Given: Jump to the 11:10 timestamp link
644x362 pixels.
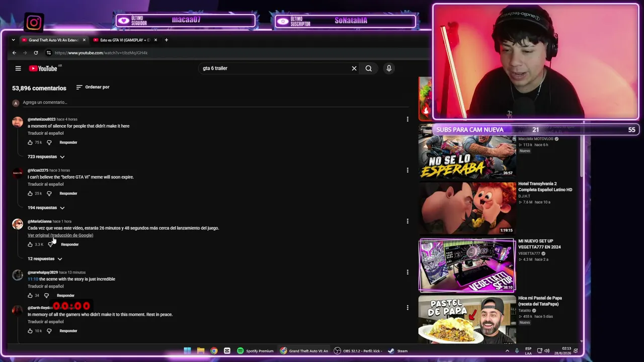Looking at the screenshot, I should pyautogui.click(x=33, y=279).
